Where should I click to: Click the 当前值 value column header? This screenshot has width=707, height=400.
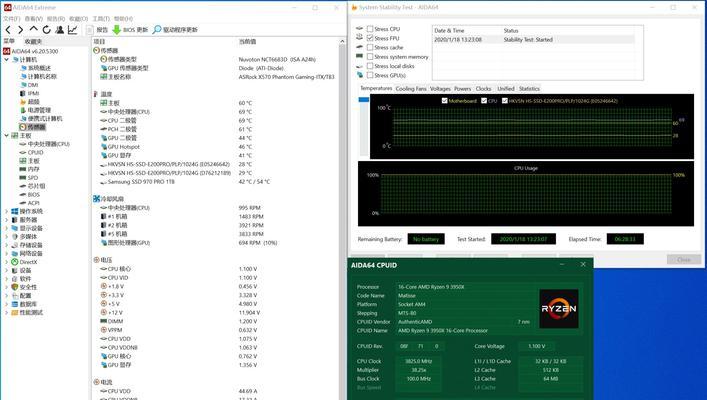click(x=247, y=41)
